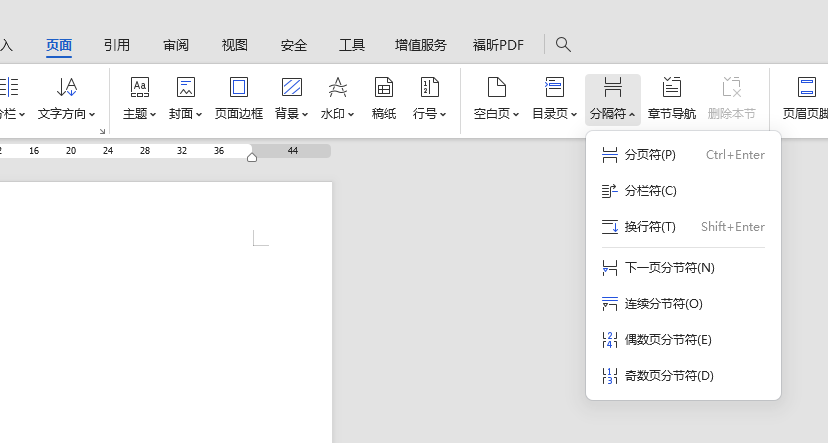Image resolution: width=828 pixels, height=443 pixels.
Task: Select 换行符(T) line break
Action: 683,227
